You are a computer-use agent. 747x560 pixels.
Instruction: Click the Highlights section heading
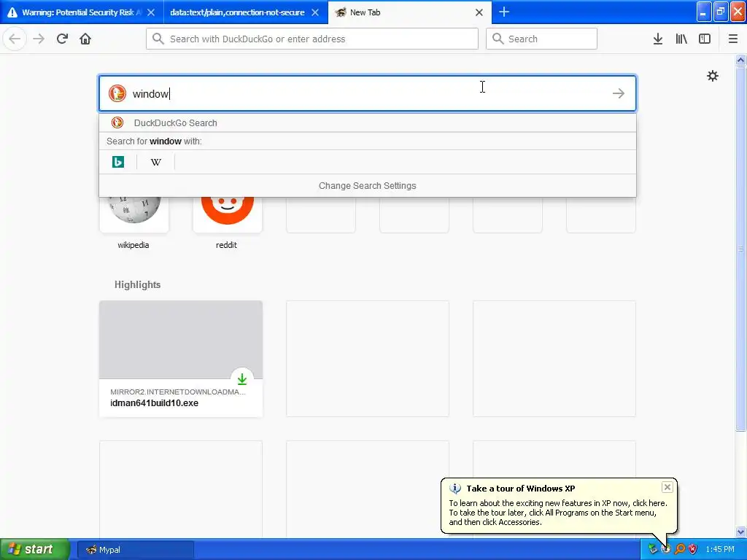pyautogui.click(x=137, y=284)
